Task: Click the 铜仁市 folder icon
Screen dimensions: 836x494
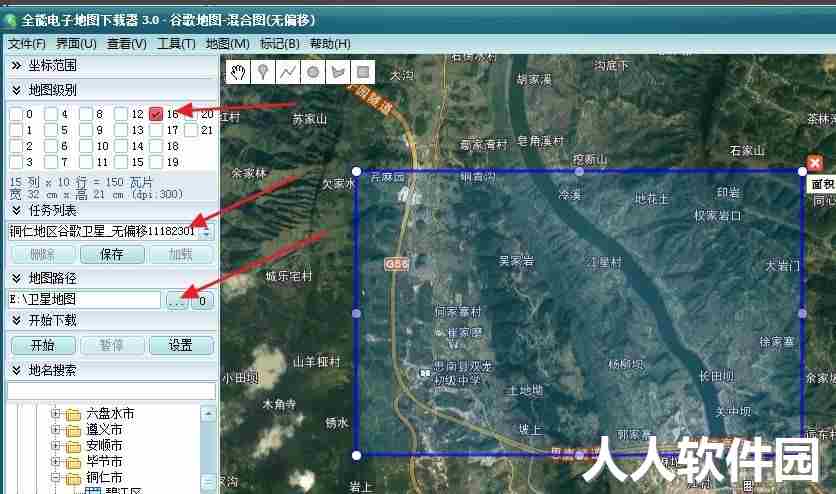Action: pos(73,478)
